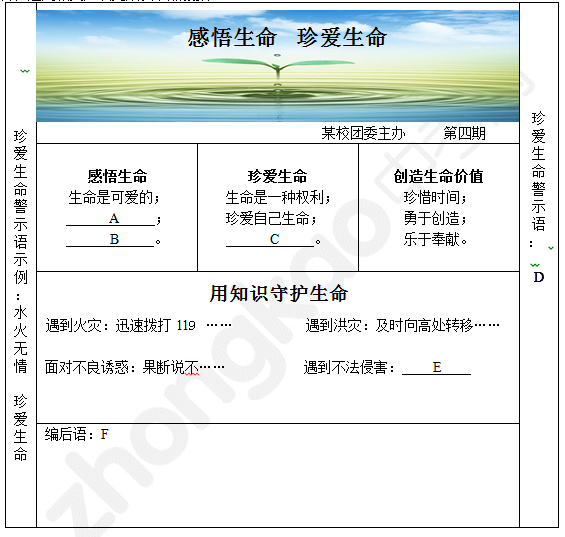Click the heading 用知识守护生命

pos(279,293)
